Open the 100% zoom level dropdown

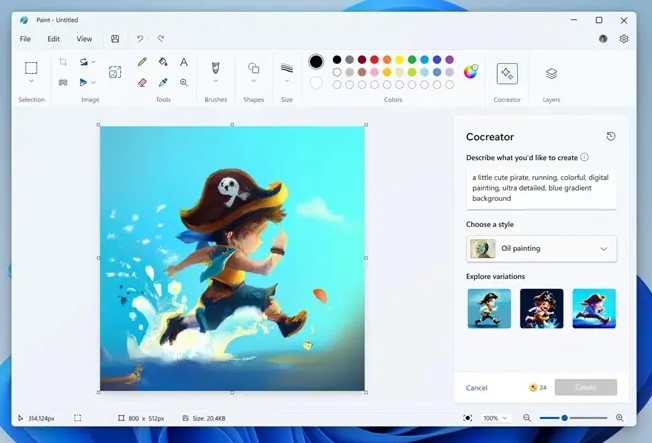(495, 418)
